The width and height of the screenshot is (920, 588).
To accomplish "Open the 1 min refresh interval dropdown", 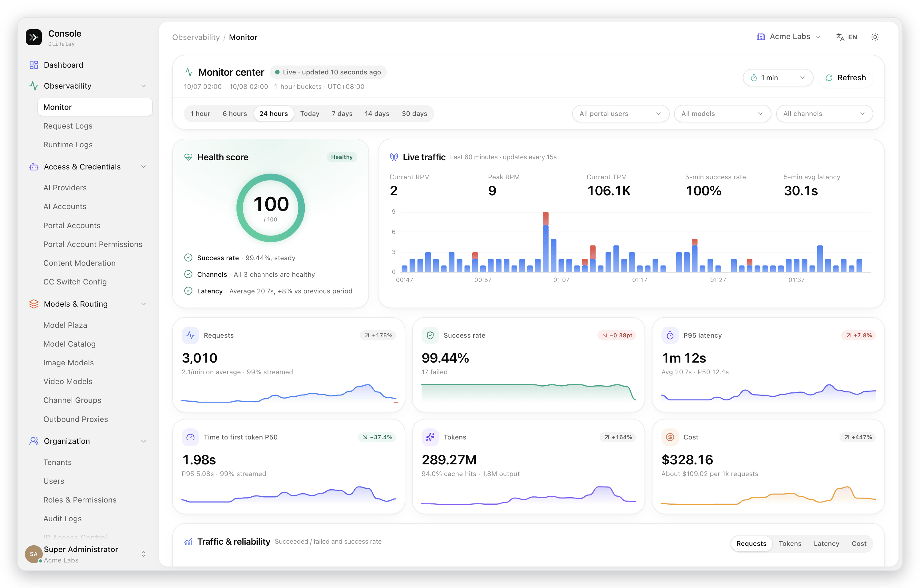I will (x=778, y=77).
